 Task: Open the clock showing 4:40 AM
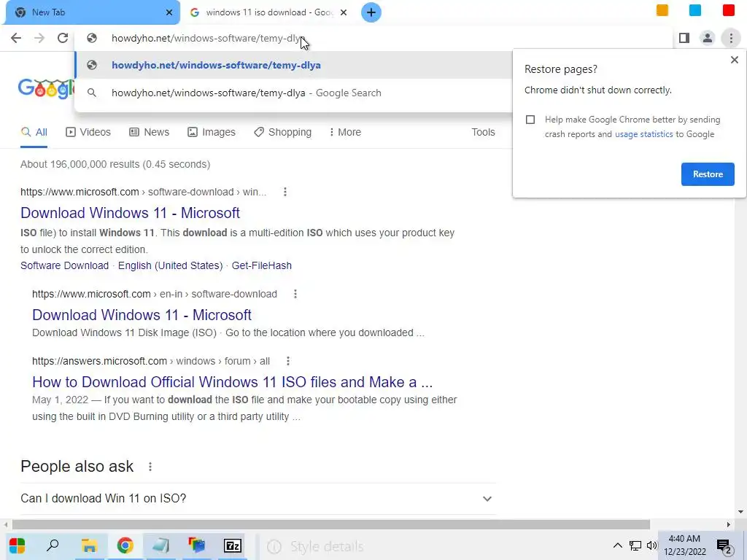(684, 545)
